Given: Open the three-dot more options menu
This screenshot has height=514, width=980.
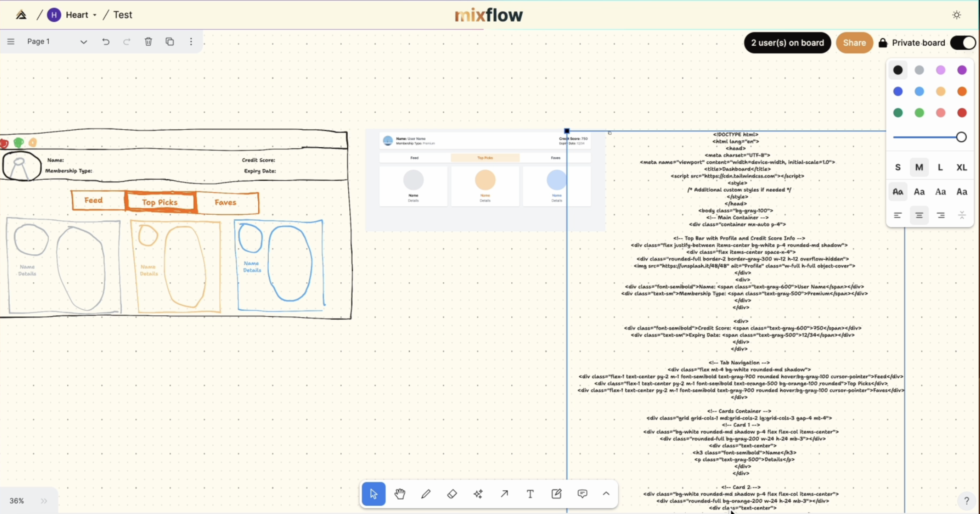Looking at the screenshot, I should tap(191, 42).
